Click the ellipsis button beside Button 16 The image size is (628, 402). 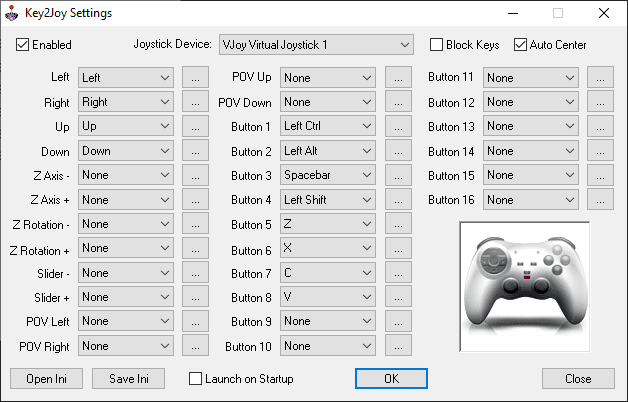click(x=600, y=199)
